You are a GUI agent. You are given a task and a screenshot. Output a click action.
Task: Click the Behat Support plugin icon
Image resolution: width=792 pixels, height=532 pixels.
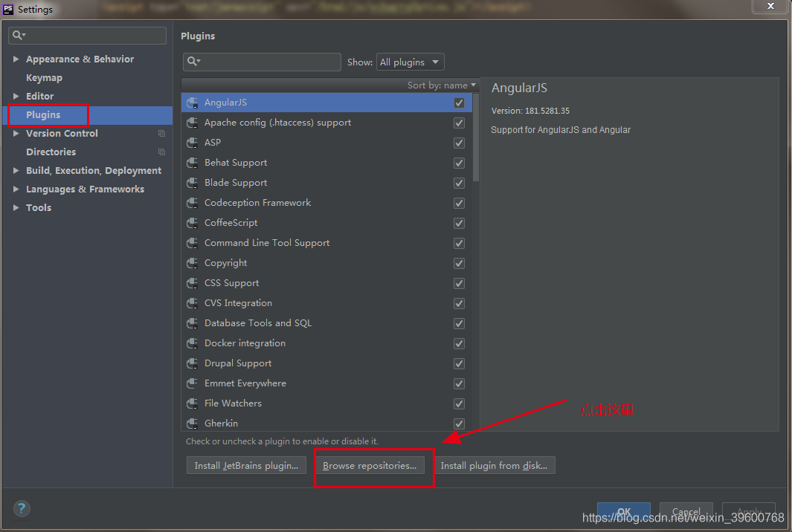[x=192, y=163]
